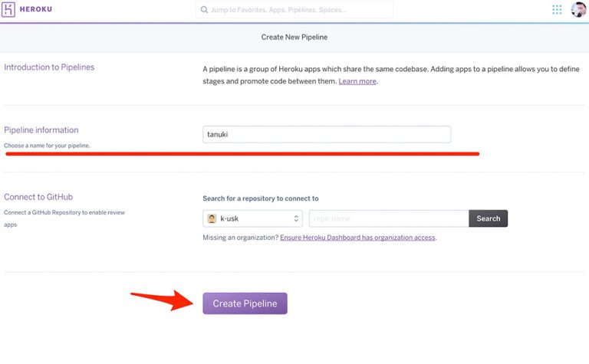
Task: Select the Introduction to Pipelines heading
Action: 49,67
